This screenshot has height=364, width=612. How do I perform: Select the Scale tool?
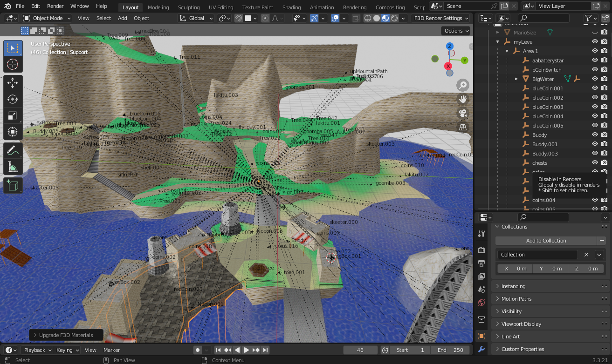point(13,115)
